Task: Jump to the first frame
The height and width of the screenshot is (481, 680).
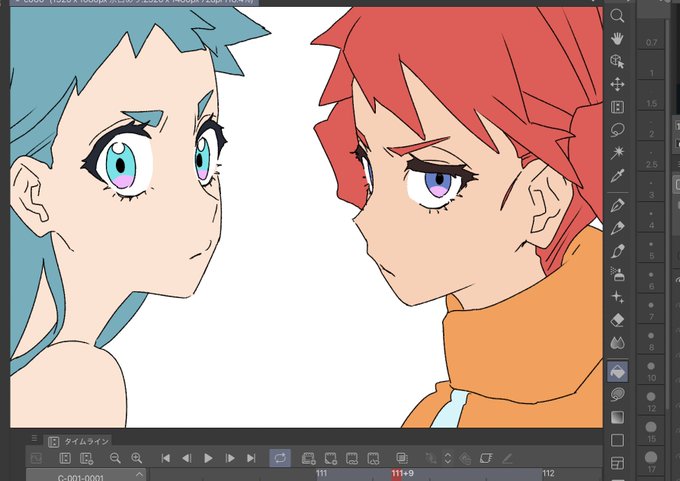Action: (x=165, y=458)
